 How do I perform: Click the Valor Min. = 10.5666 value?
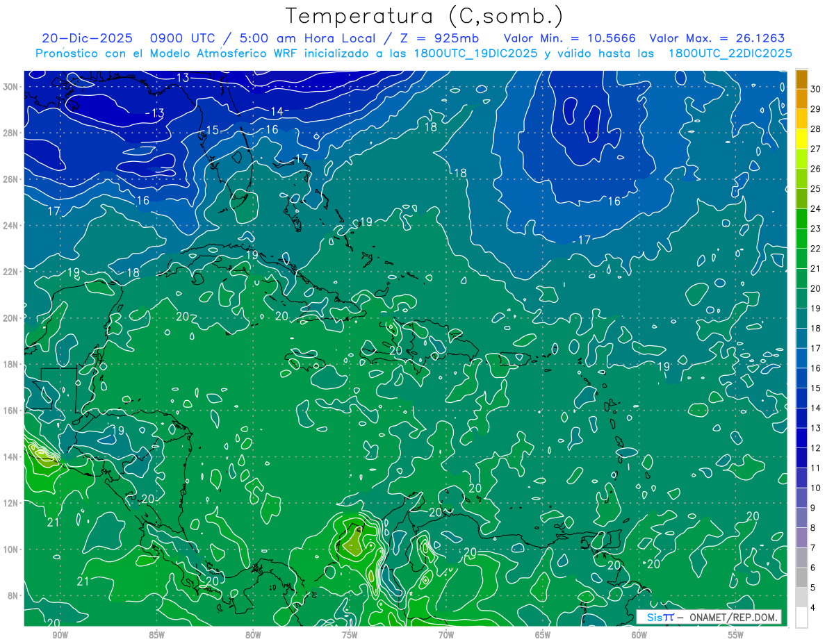pos(569,38)
